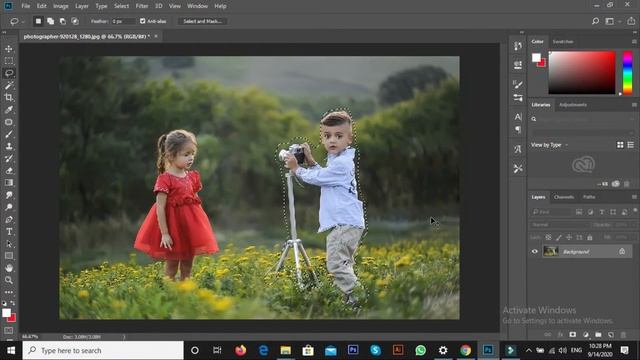The width and height of the screenshot is (640, 360).
Task: Open the View by Type dropdown
Action: tap(550, 145)
